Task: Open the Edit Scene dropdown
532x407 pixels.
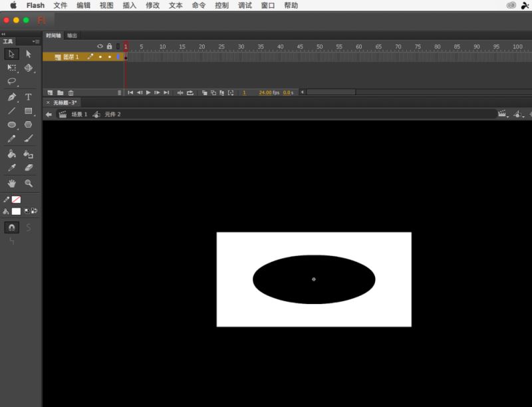Action: click(503, 114)
